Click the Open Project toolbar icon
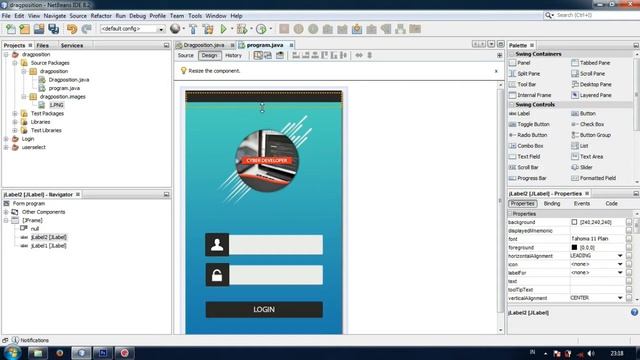Screen dimensions: 640x360 pyautogui.click(x=39, y=29)
